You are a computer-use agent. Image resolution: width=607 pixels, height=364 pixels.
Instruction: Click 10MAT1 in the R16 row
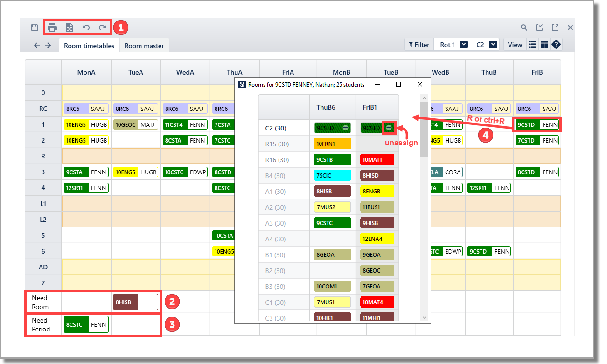tap(377, 160)
